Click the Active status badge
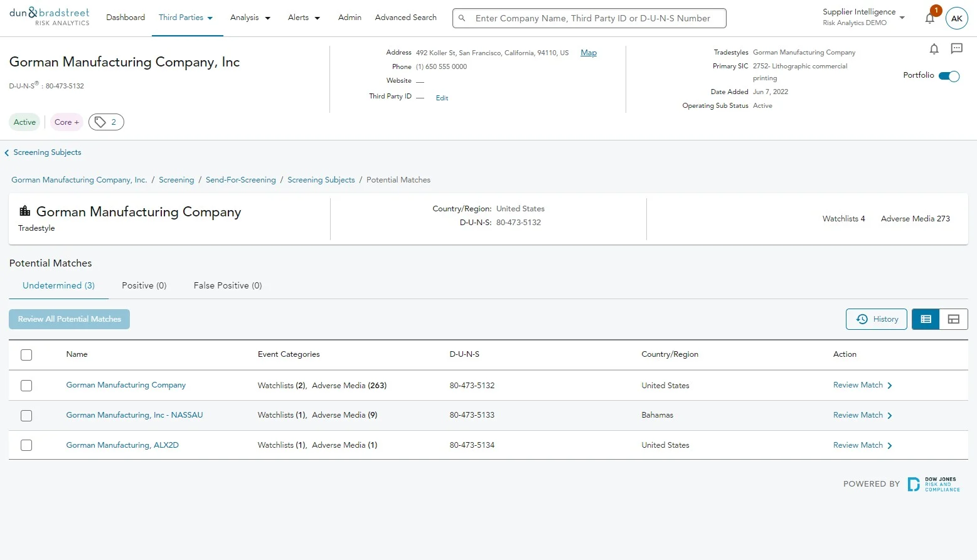 (24, 122)
